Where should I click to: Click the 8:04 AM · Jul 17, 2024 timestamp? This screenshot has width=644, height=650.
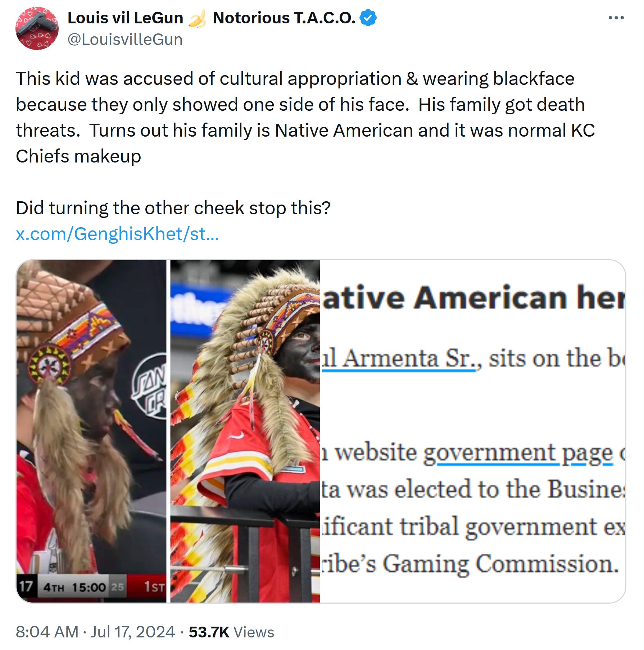95,632
